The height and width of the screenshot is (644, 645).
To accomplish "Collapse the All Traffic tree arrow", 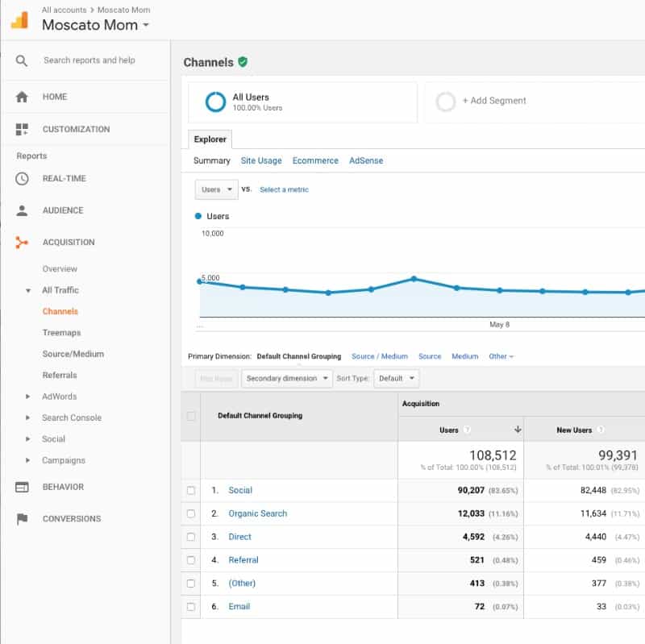I will click(28, 291).
